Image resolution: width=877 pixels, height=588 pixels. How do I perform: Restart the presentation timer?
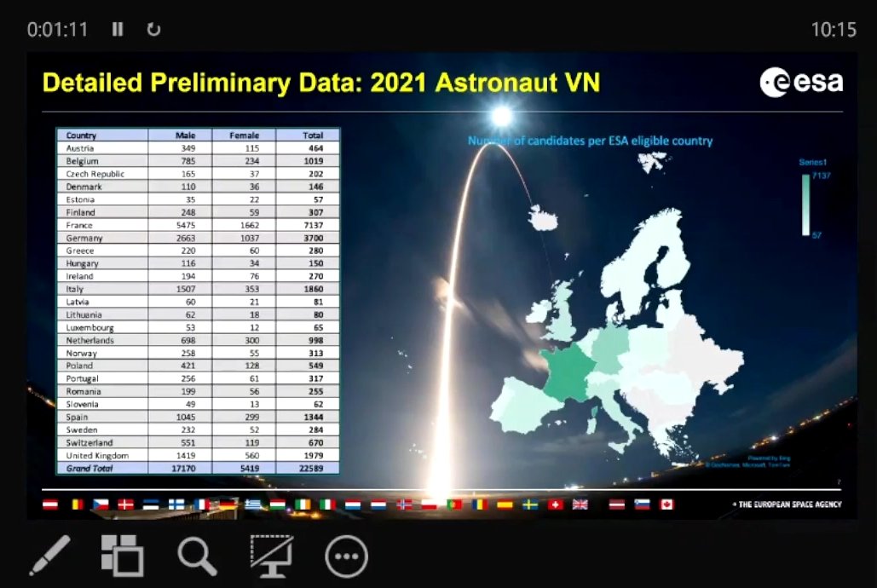pos(153,29)
